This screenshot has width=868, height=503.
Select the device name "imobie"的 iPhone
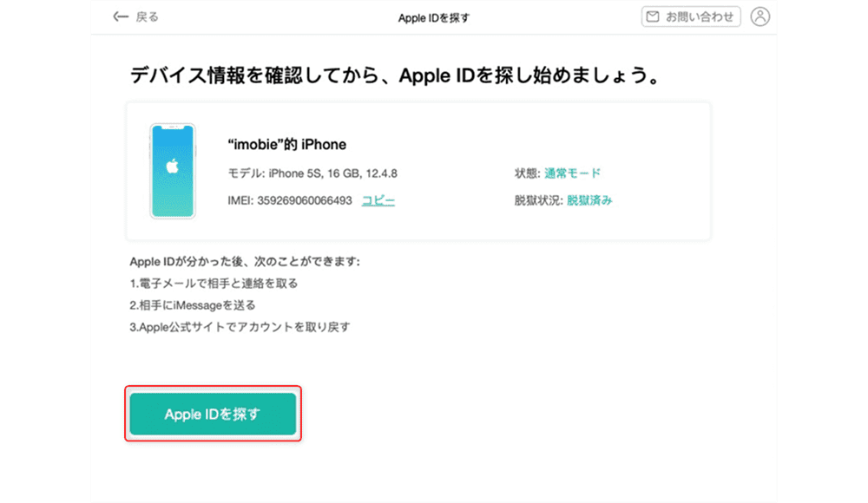tap(286, 145)
